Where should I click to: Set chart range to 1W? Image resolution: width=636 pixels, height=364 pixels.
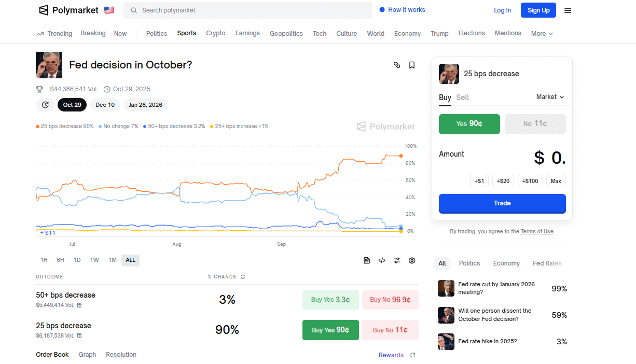coord(94,260)
